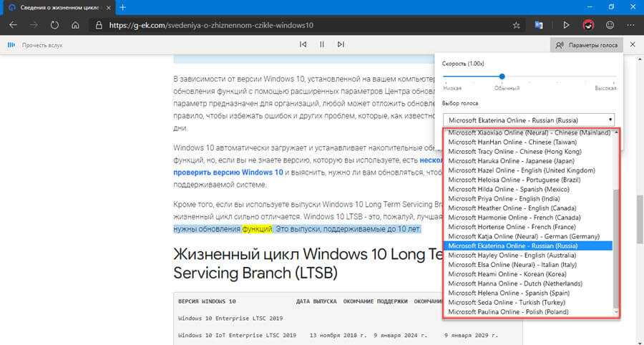The height and width of the screenshot is (345, 644).
Task: Close the read aloud toolbar
Action: point(633,44)
